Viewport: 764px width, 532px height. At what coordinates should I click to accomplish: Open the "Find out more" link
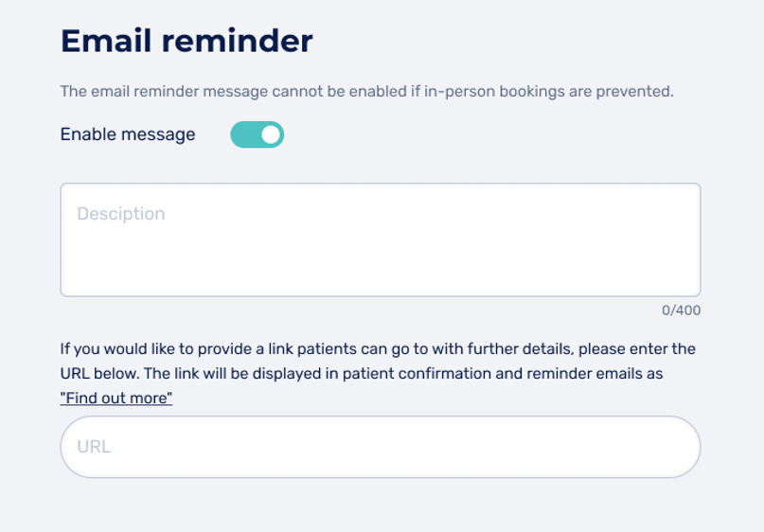pos(115,399)
